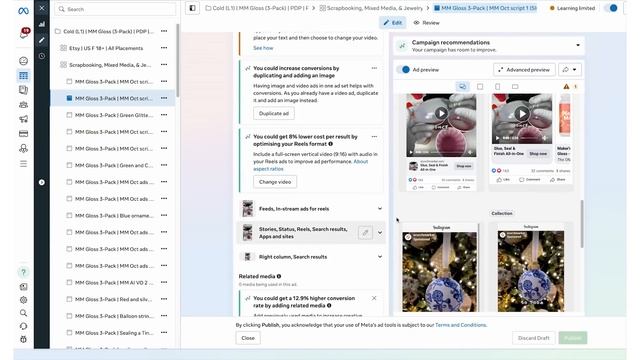Open the Settings gear icon in sidebar
Viewport: 640px width, 360px height.
coord(23,300)
